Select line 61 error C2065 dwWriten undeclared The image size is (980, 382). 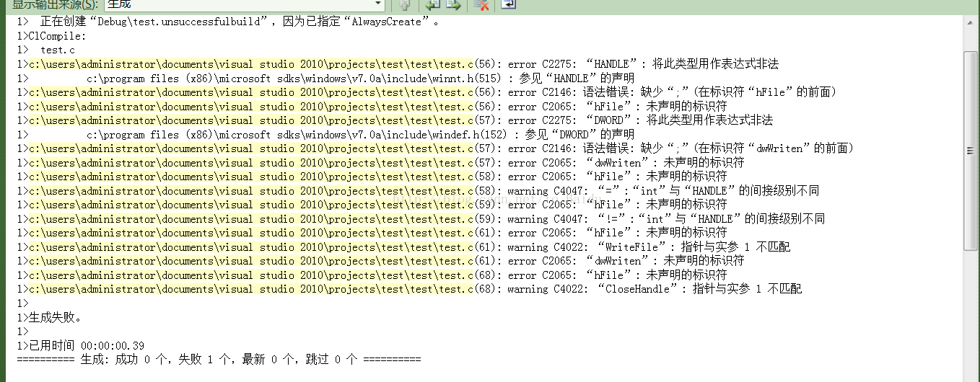[x=381, y=261]
